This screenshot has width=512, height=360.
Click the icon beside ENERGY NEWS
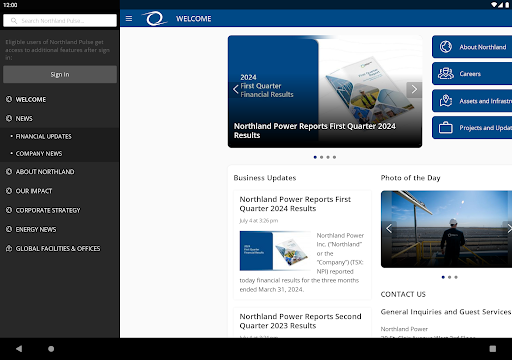9,229
